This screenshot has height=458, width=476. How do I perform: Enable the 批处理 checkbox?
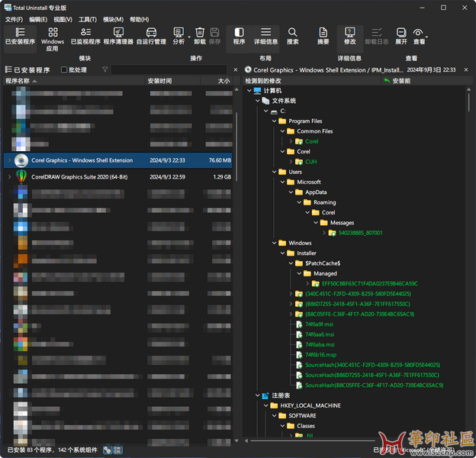[64, 70]
